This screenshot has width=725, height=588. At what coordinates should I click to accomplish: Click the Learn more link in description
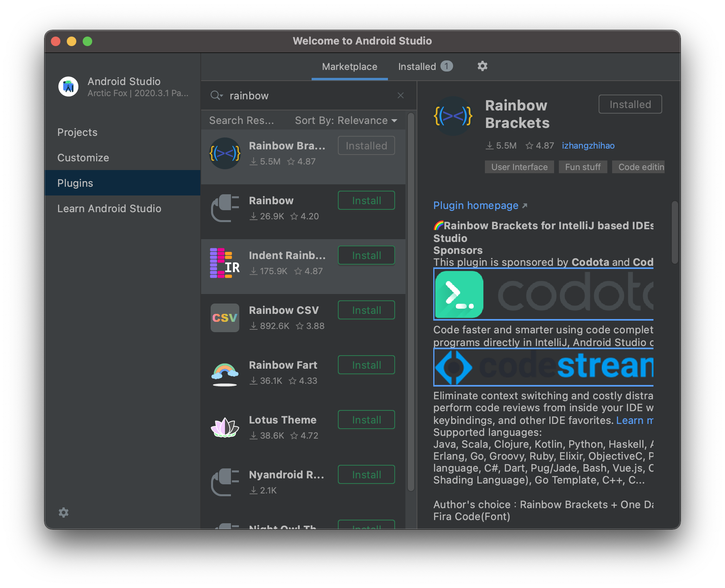[635, 420]
